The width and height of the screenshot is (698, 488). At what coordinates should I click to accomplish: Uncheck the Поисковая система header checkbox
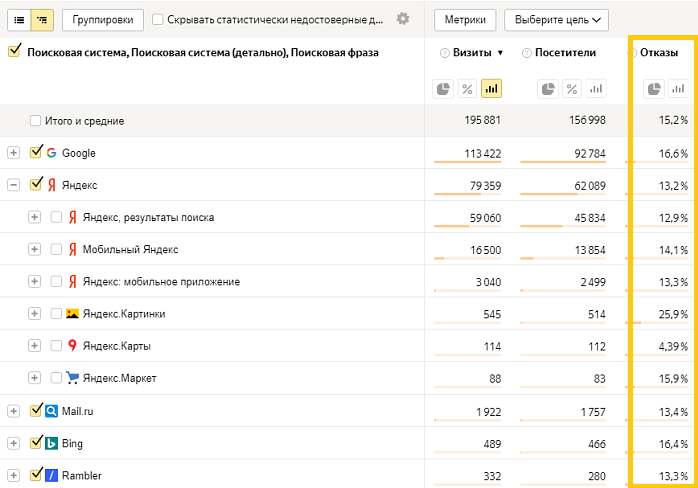pos(14,51)
